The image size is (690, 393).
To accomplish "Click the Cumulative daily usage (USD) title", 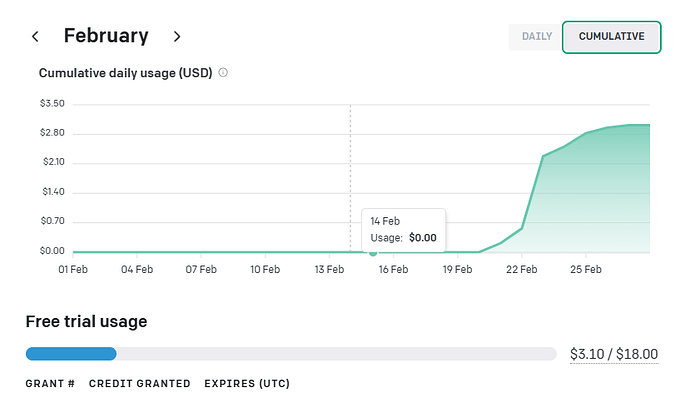I will coord(125,73).
